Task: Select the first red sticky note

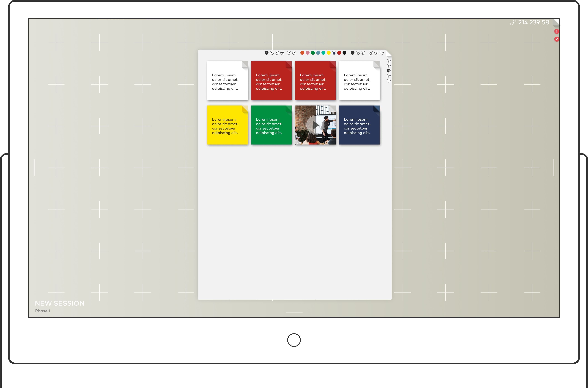Action: pyautogui.click(x=271, y=81)
